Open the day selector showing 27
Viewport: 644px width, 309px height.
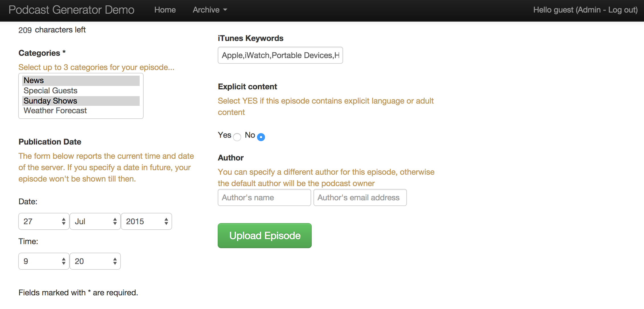click(43, 221)
